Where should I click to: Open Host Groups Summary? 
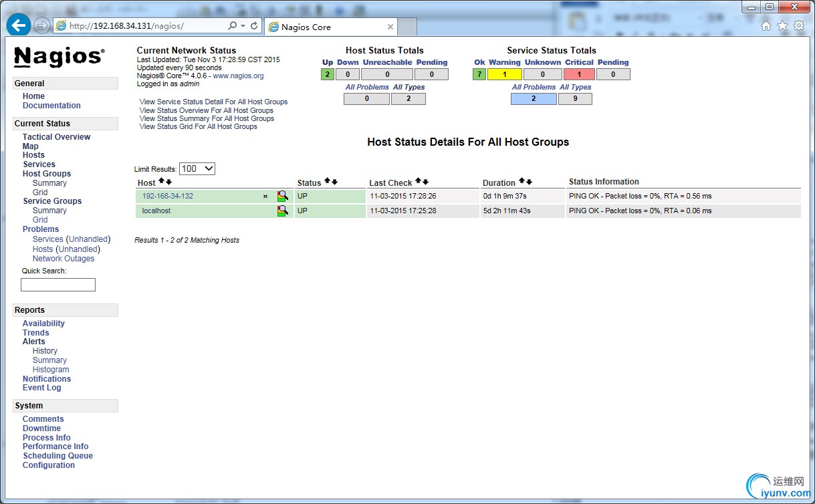pos(49,183)
